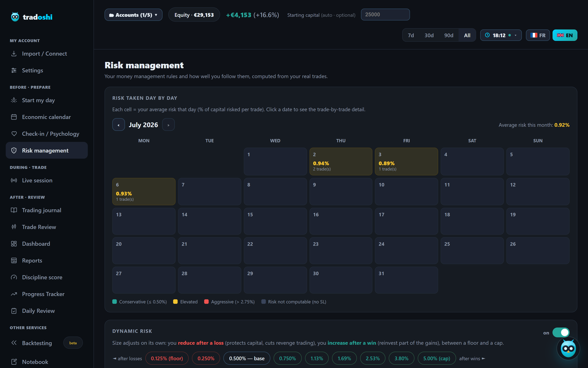Open the Dashboard menu item
The height and width of the screenshot is (368, 588).
point(47,244)
